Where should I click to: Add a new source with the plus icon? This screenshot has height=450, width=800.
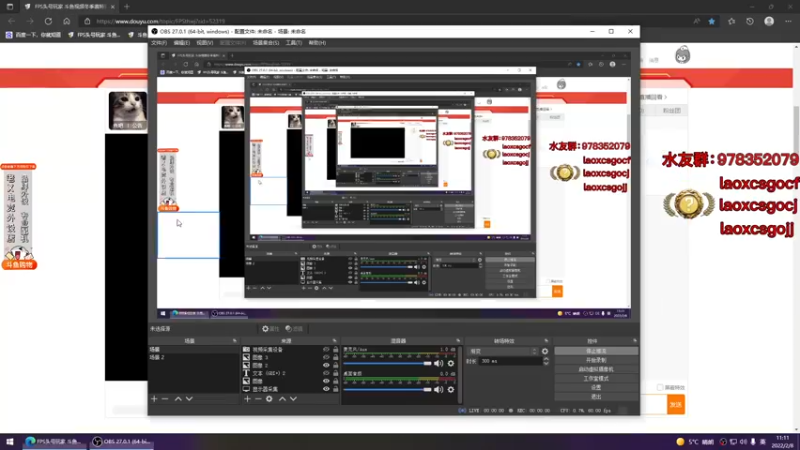247,398
